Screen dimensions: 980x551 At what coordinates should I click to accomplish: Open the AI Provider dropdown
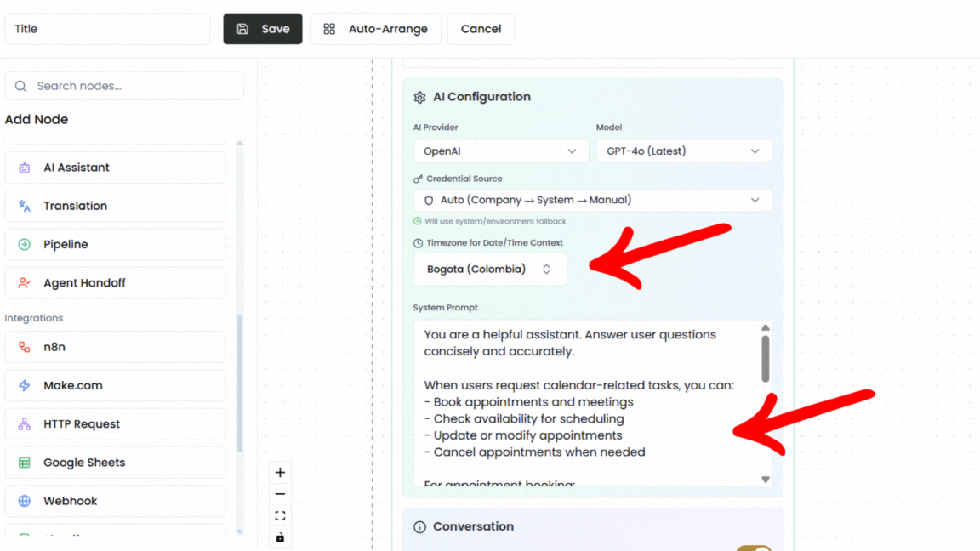click(500, 151)
